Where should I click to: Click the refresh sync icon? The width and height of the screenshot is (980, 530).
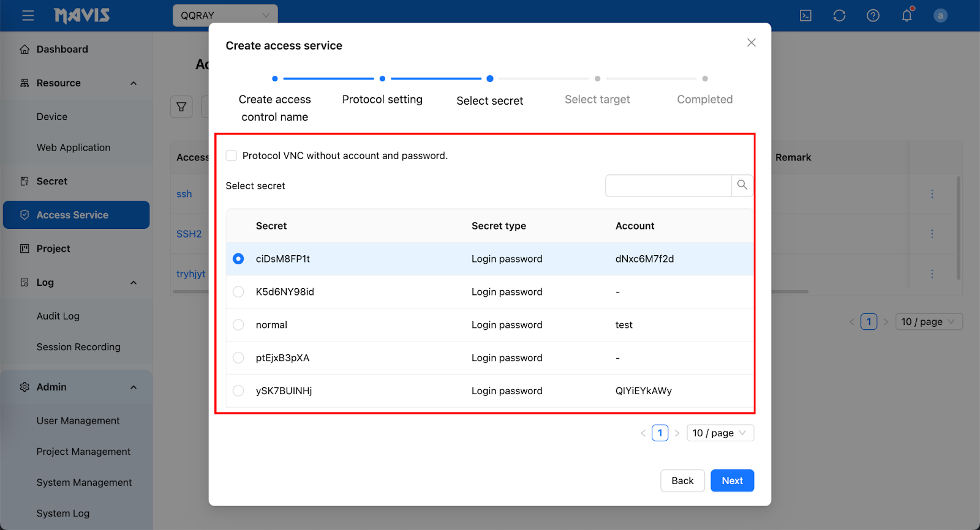(839, 16)
